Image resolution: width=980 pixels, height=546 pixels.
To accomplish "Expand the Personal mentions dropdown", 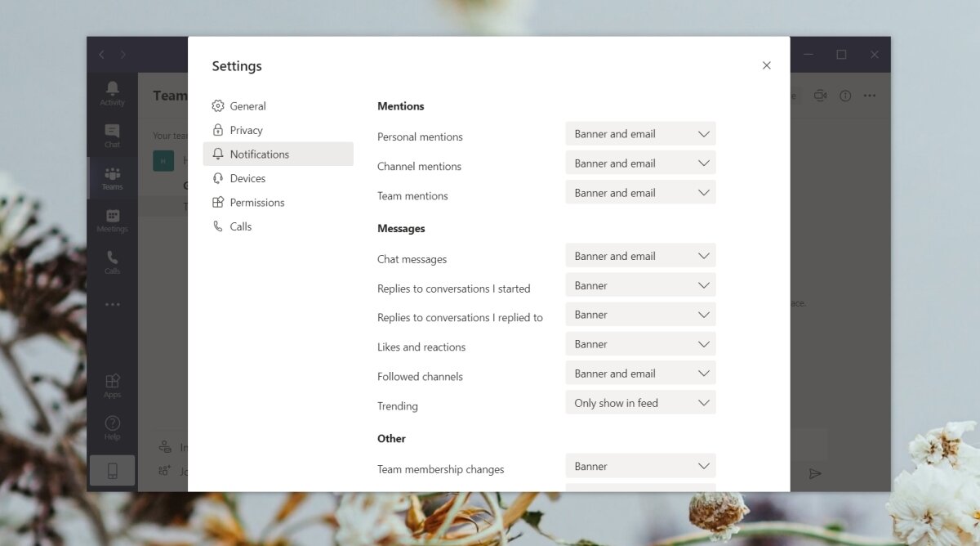I will (640, 134).
